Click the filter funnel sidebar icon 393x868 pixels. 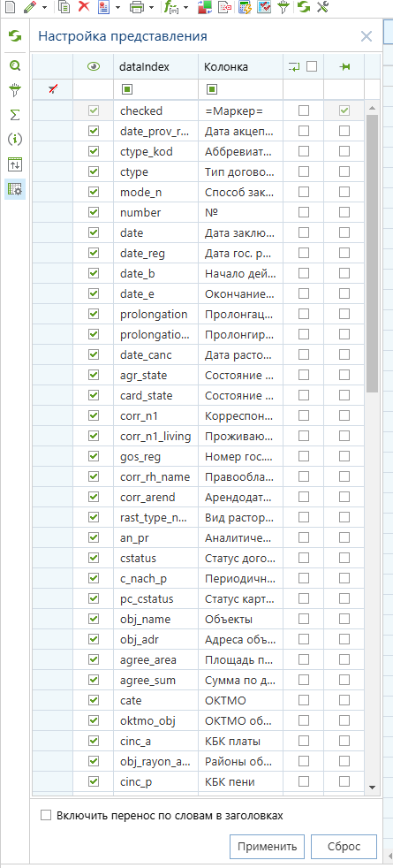coord(15,89)
